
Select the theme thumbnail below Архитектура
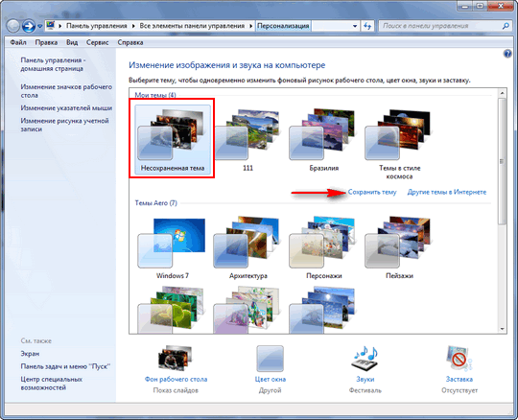pos(247,311)
